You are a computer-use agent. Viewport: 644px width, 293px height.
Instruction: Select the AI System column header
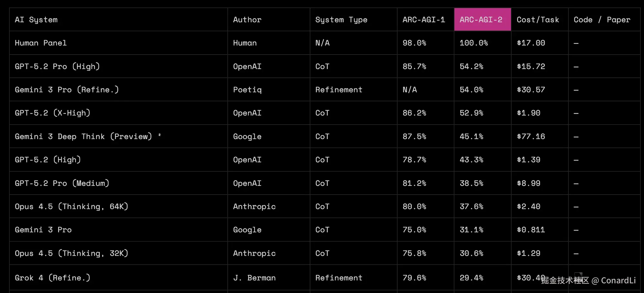pos(36,20)
